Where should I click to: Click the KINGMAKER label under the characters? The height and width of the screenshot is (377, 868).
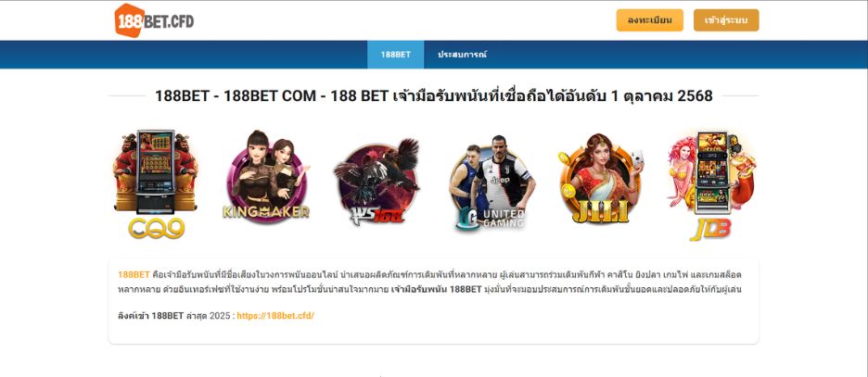pos(266,212)
